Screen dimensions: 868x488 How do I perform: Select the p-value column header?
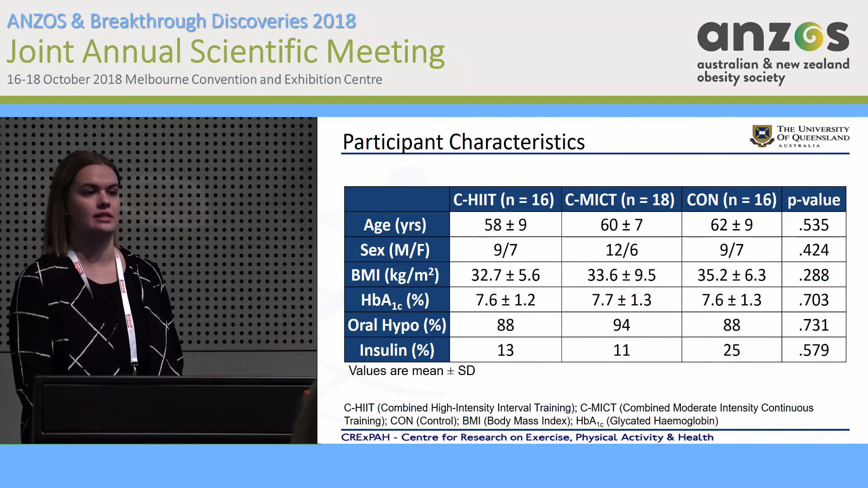(x=813, y=200)
